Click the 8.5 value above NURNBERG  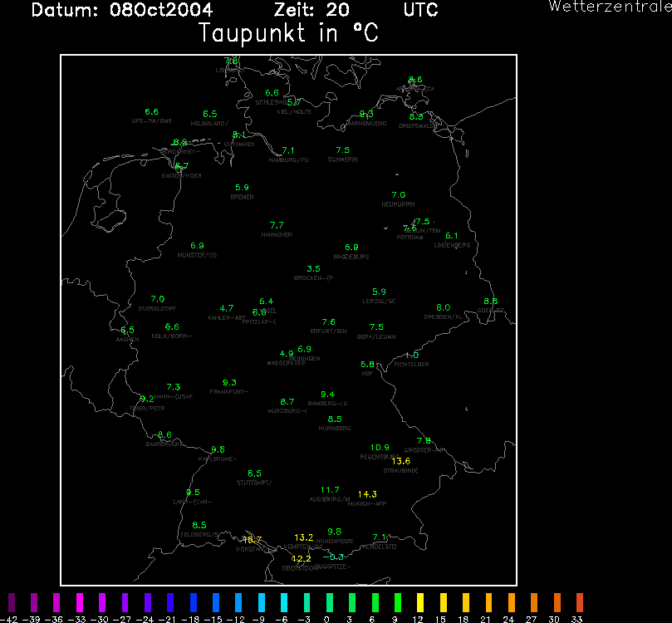point(335,419)
